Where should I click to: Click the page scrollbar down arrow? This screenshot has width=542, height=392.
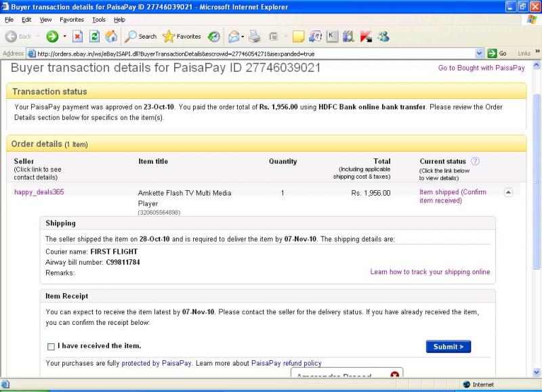point(537,372)
